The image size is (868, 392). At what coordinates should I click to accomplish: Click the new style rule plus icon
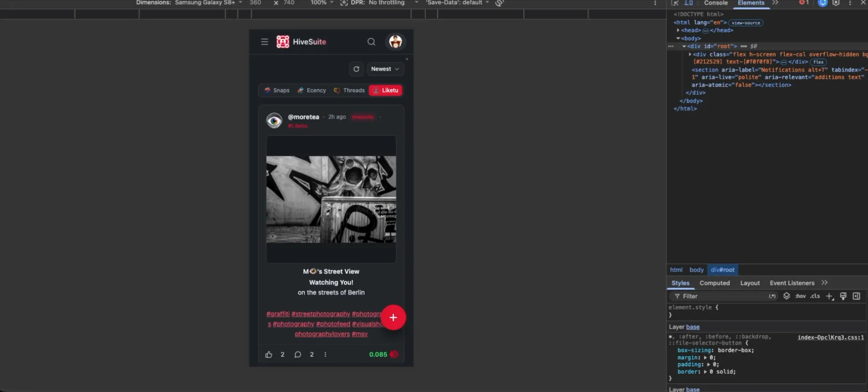[830, 296]
